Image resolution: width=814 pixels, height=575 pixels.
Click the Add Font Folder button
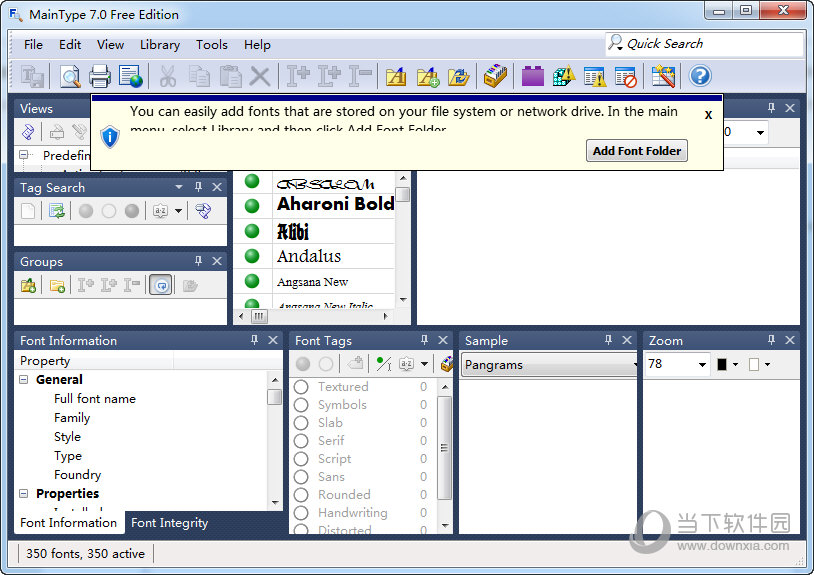tap(636, 150)
